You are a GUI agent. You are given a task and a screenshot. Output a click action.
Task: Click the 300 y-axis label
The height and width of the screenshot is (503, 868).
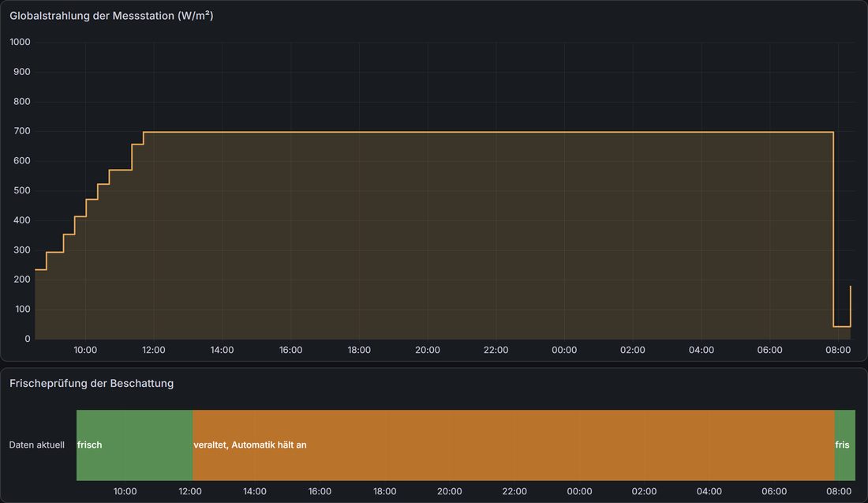[x=22, y=250]
